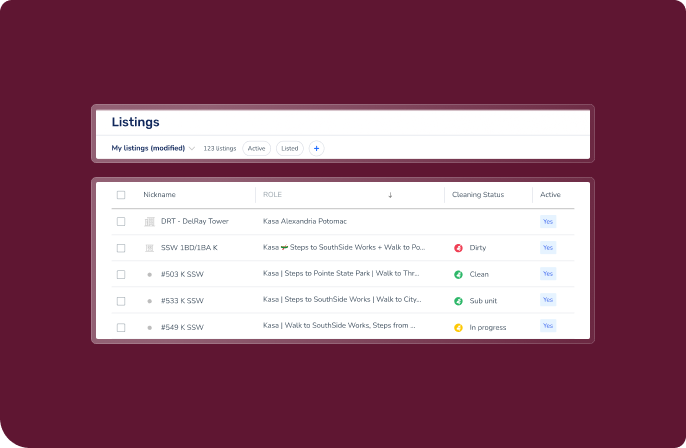This screenshot has height=448, width=686.
Task: Open the #503 K SSW listing
Action: [x=182, y=274]
